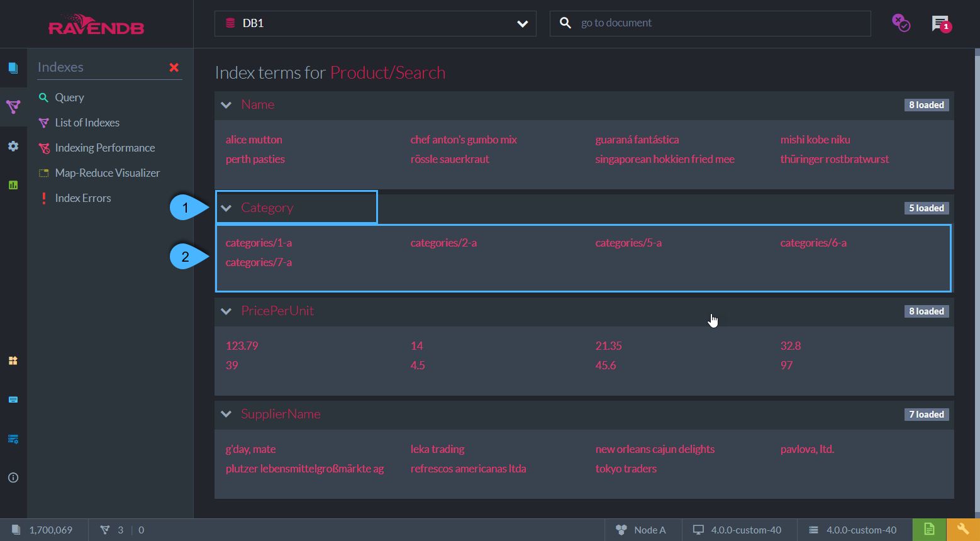The width and height of the screenshot is (980, 541).
Task: Click the RavenDB logo
Action: pos(96,25)
